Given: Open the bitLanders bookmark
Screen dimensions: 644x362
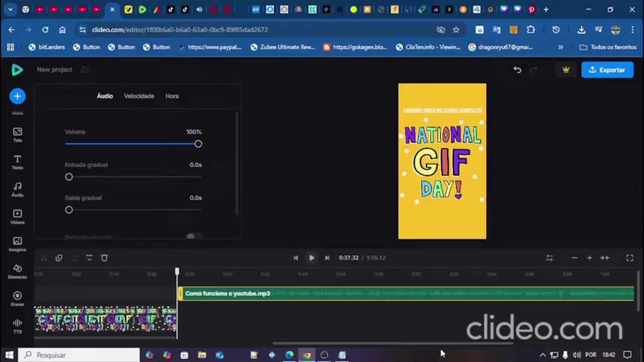Looking at the screenshot, I should point(47,47).
